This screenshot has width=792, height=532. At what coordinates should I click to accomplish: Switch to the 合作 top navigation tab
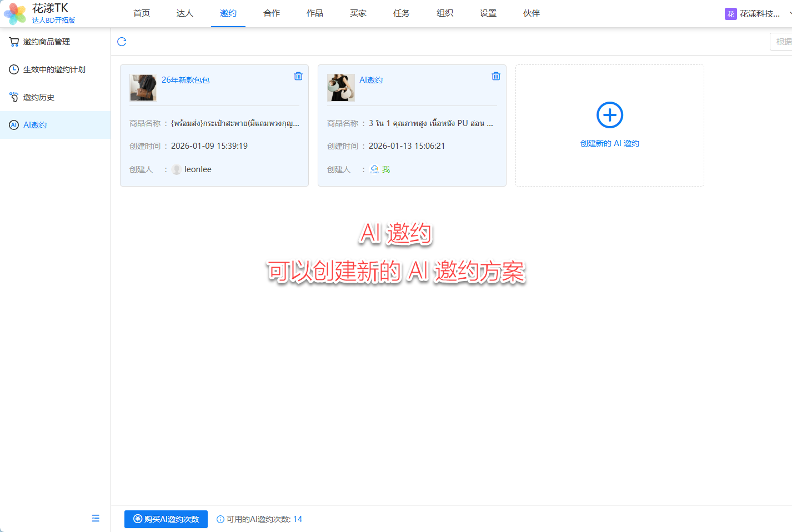[272, 13]
